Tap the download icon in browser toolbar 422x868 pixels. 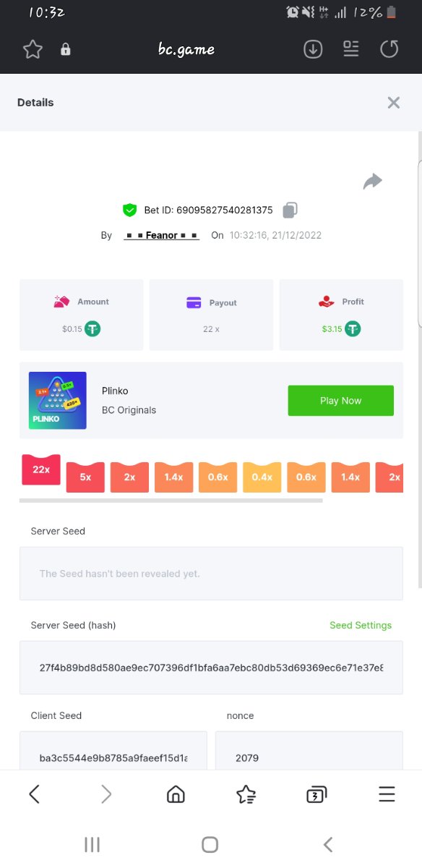[x=313, y=49]
